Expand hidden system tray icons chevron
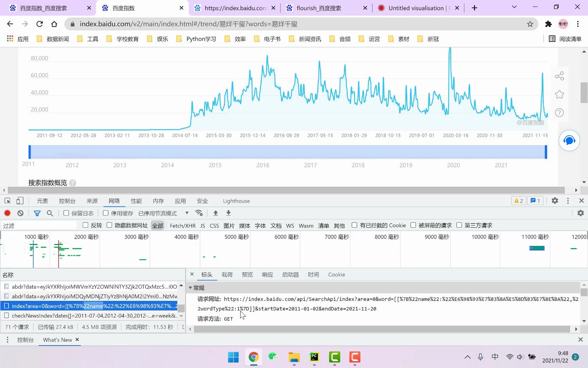588x368 pixels. click(x=468, y=357)
